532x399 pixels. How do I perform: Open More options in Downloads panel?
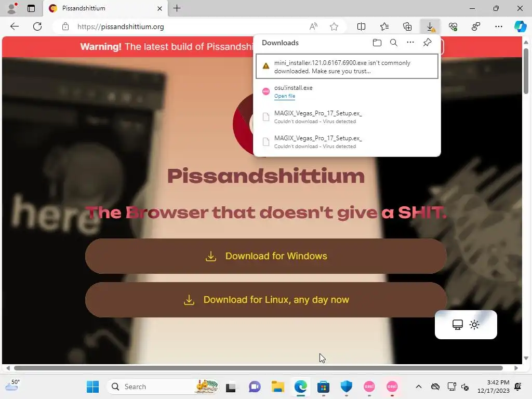pos(410,43)
